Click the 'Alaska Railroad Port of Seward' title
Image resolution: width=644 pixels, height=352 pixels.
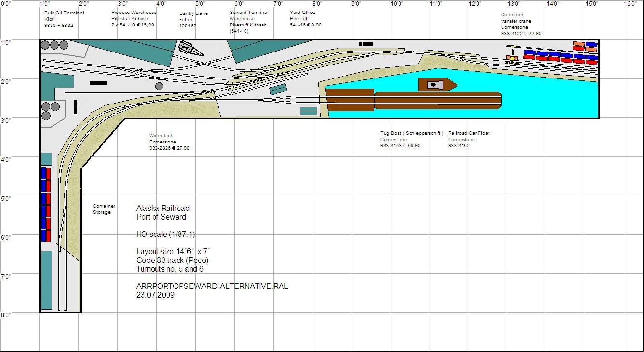point(163,212)
